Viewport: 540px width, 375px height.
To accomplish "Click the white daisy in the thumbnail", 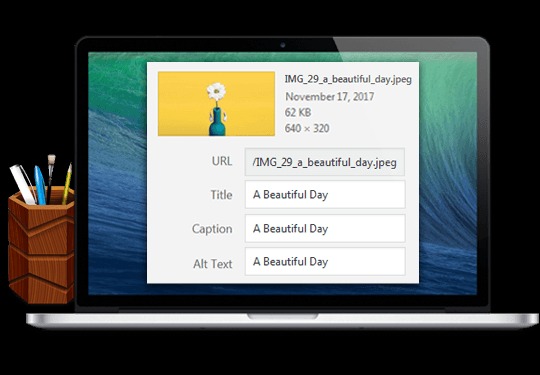I will coord(216,91).
